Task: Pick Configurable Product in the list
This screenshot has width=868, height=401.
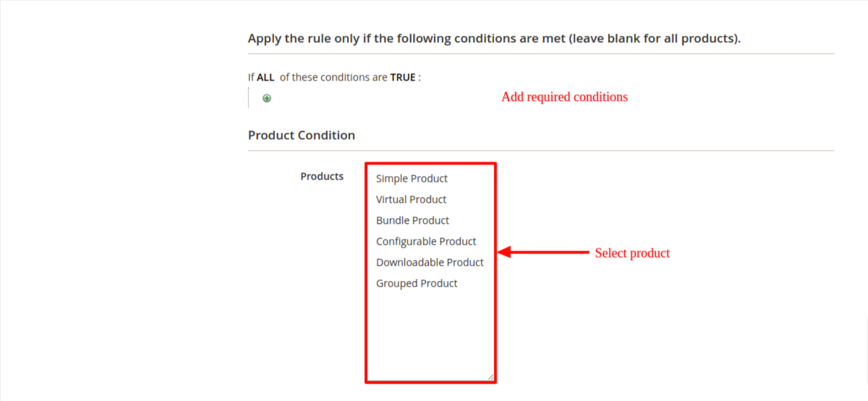Action: [426, 241]
